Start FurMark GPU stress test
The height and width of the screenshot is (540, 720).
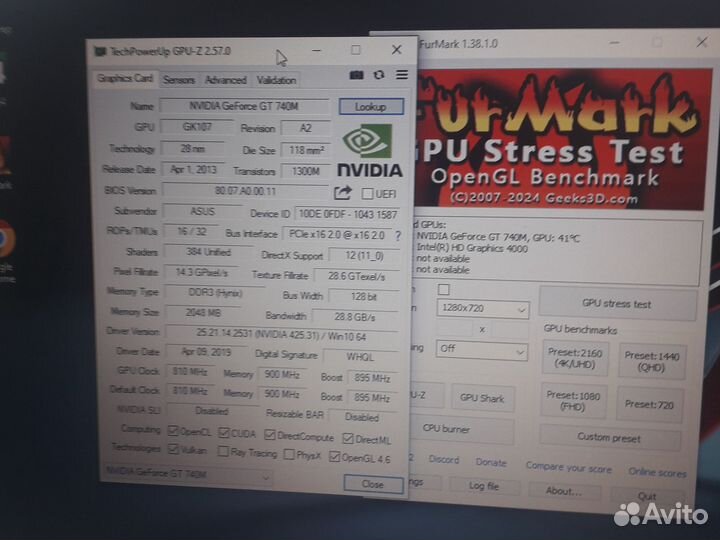tap(617, 304)
